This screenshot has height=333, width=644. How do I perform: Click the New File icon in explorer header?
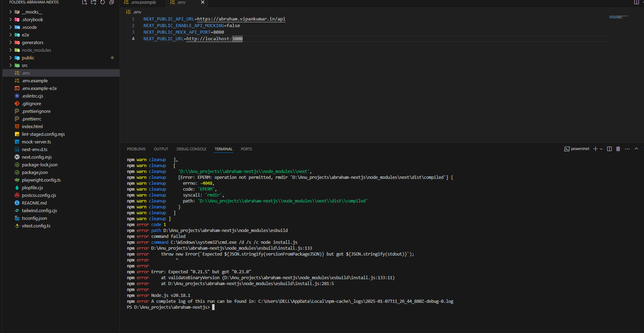(84, 2)
